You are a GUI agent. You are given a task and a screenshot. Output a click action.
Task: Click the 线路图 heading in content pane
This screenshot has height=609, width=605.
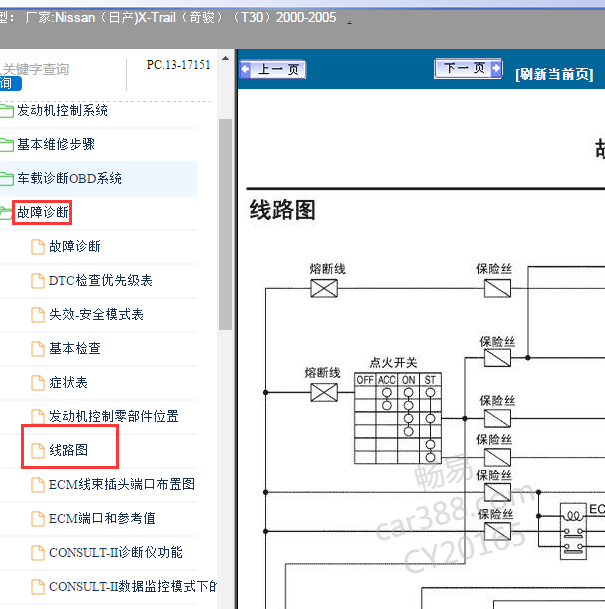tap(282, 210)
